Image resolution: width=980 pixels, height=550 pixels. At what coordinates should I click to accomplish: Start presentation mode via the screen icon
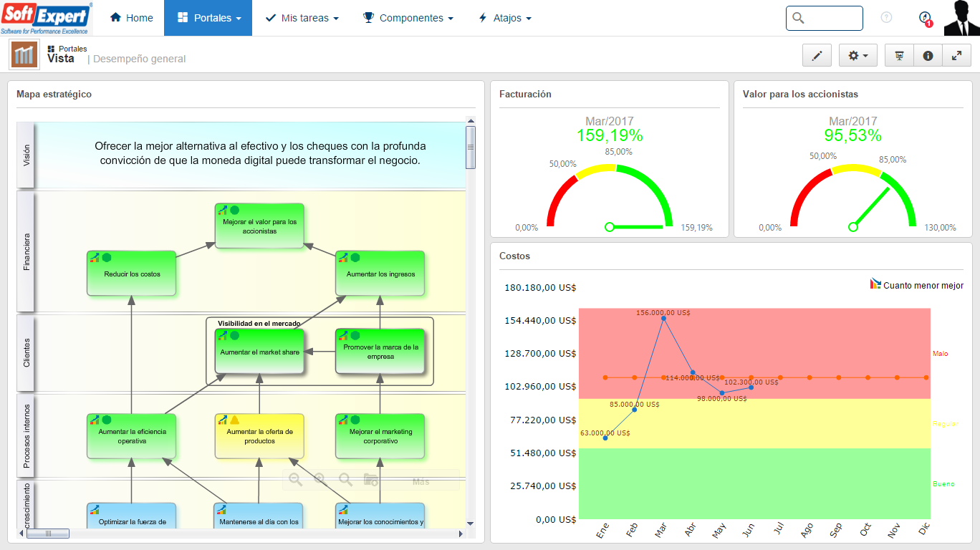(899, 55)
